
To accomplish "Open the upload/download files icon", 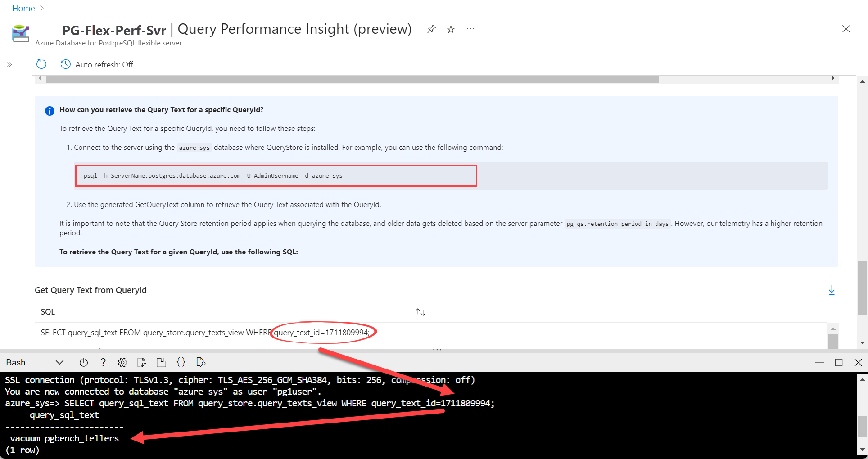I will [x=141, y=362].
